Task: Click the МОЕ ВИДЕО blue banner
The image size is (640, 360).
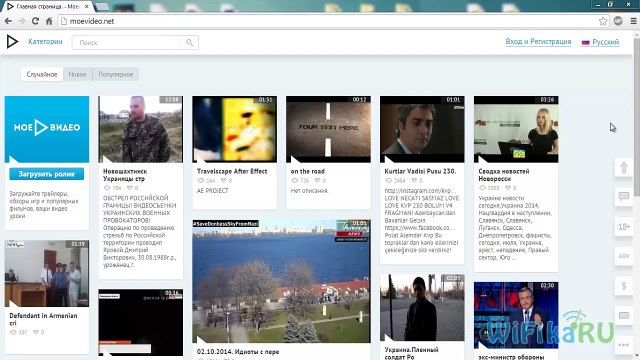Action: click(x=47, y=129)
